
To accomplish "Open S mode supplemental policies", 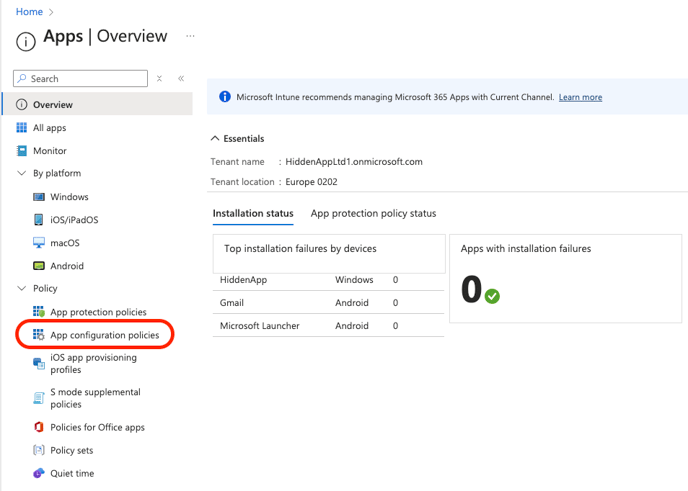I will 95,398.
